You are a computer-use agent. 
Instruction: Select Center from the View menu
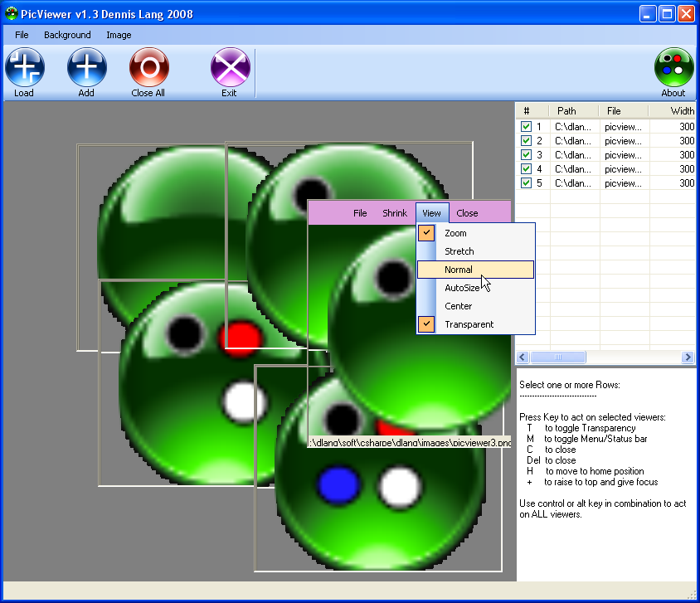click(x=475, y=306)
